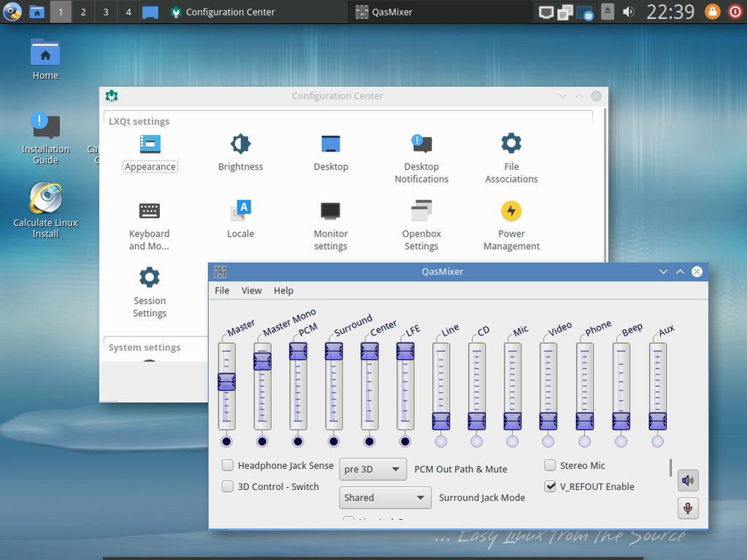Image resolution: width=747 pixels, height=560 pixels.
Task: Open Desktop settings icon in Configuration Center
Action: point(331,153)
